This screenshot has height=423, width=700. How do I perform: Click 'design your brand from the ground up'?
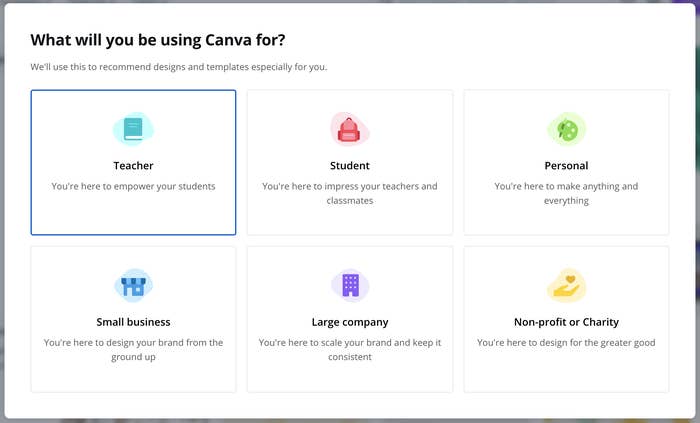pyautogui.click(x=133, y=350)
